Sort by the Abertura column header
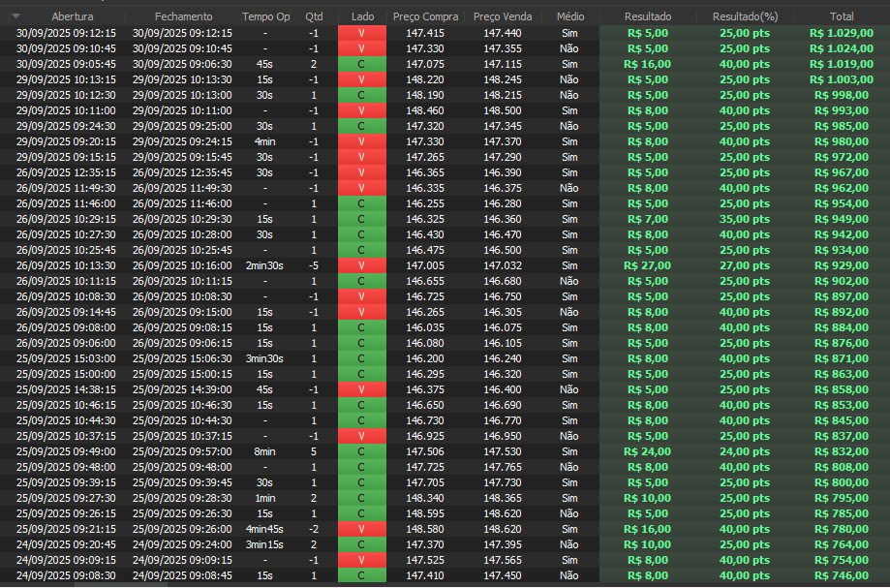The image size is (890, 588). (72, 16)
